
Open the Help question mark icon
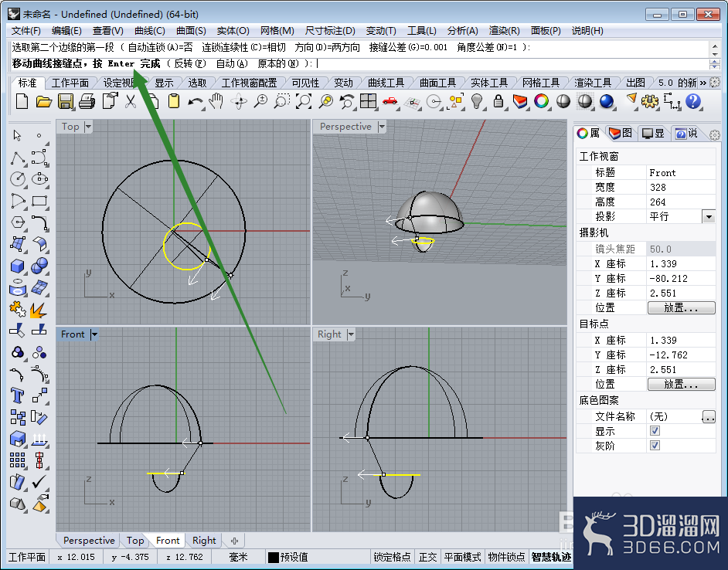point(692,101)
